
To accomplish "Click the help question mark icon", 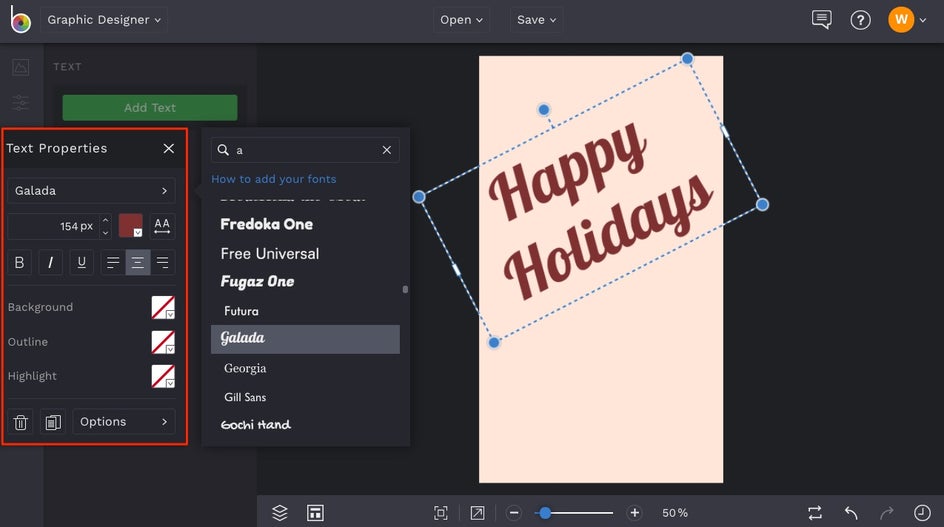I will [860, 20].
